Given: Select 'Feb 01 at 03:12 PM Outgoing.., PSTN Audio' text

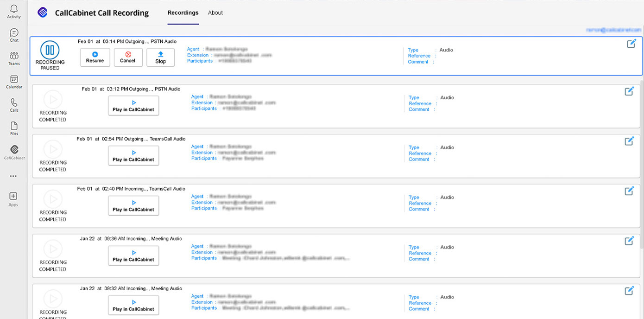Looking at the screenshot, I should tap(131, 89).
